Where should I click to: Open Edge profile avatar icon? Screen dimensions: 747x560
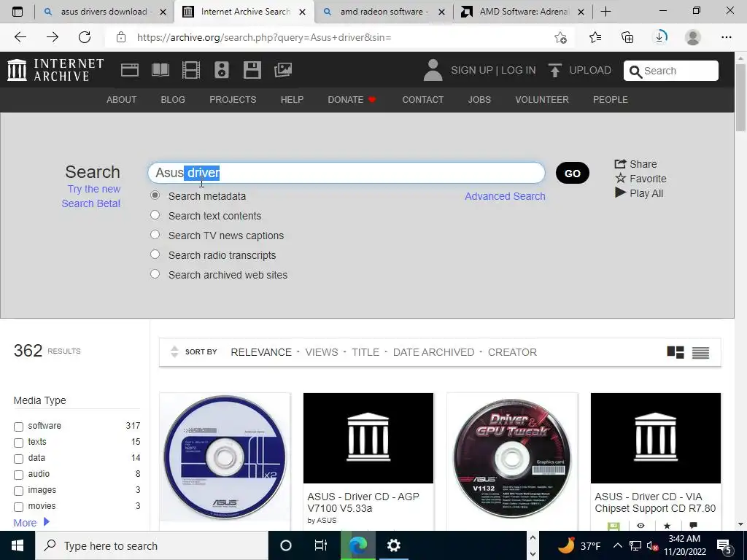point(693,37)
